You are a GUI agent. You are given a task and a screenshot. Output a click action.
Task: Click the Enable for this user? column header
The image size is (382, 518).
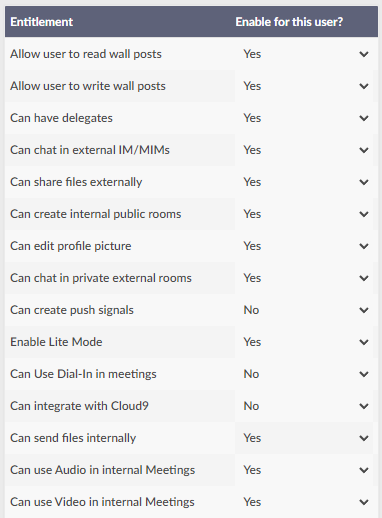click(289, 22)
